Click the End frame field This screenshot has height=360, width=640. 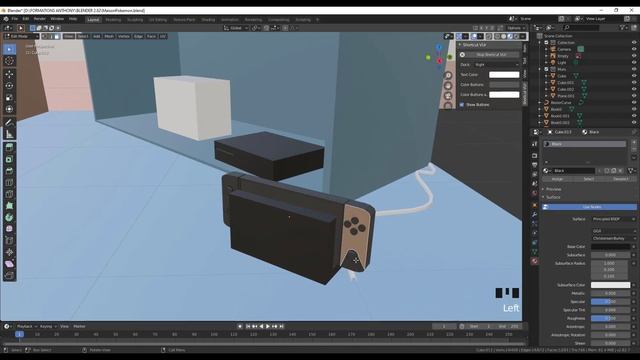pos(509,327)
